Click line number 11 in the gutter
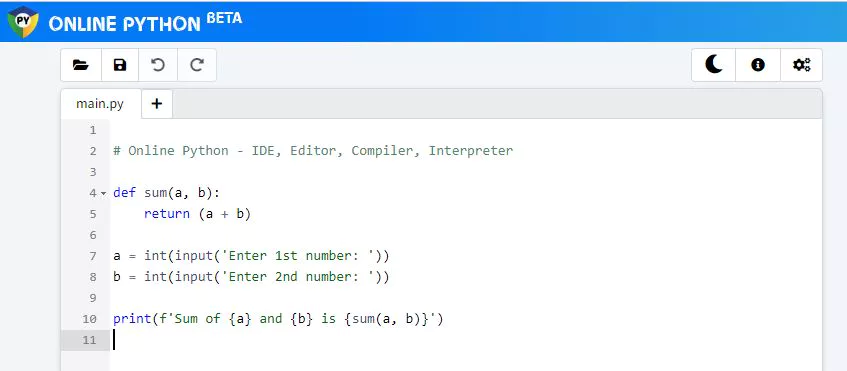This screenshot has height=371, width=847. coord(89,340)
